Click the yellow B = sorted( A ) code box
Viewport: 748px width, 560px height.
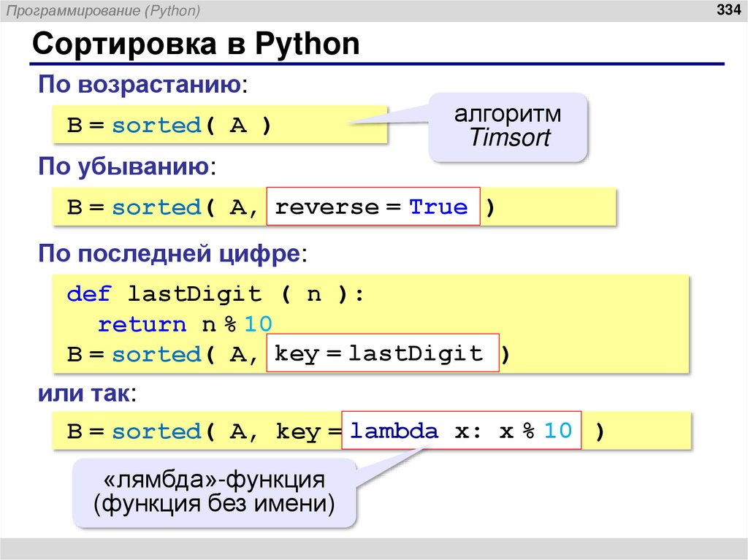click(219, 124)
